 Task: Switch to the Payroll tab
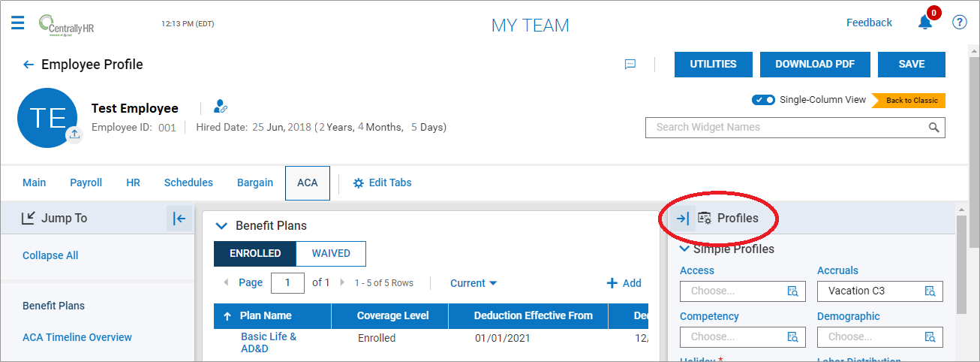[86, 183]
